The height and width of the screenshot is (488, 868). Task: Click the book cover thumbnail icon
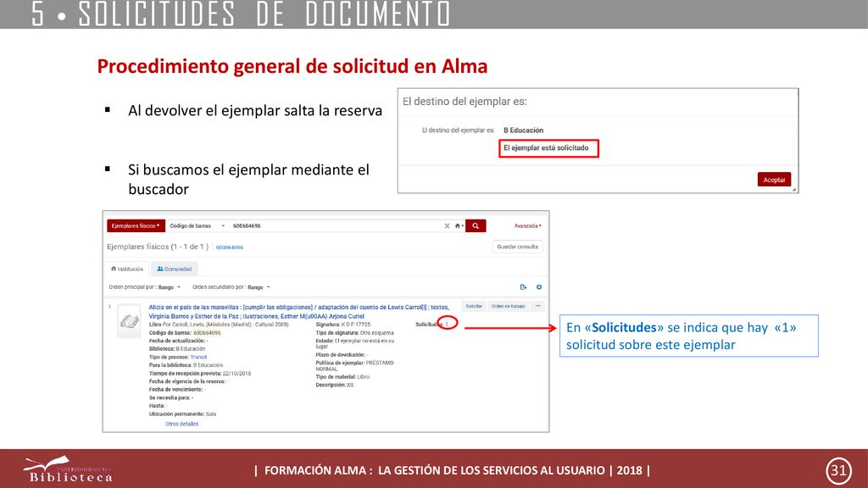129,321
